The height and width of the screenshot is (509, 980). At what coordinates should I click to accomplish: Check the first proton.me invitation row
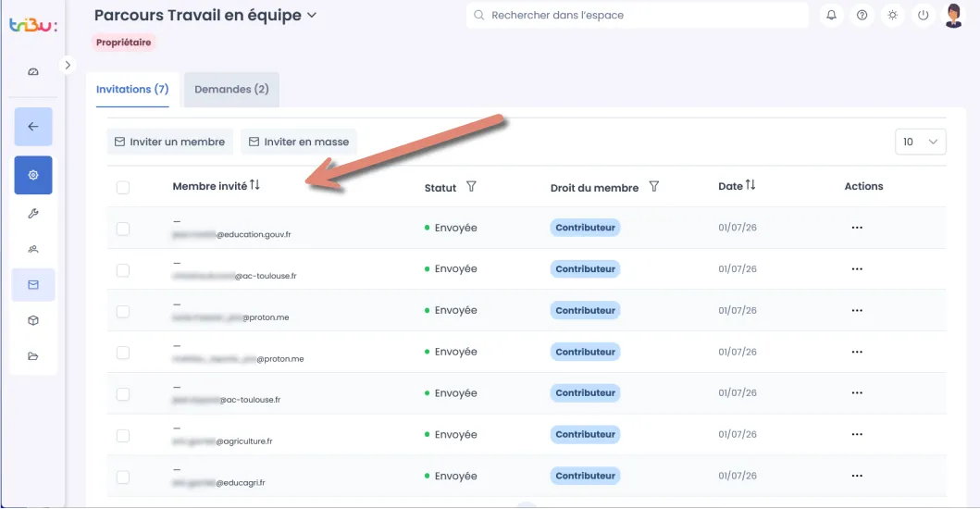coord(123,311)
